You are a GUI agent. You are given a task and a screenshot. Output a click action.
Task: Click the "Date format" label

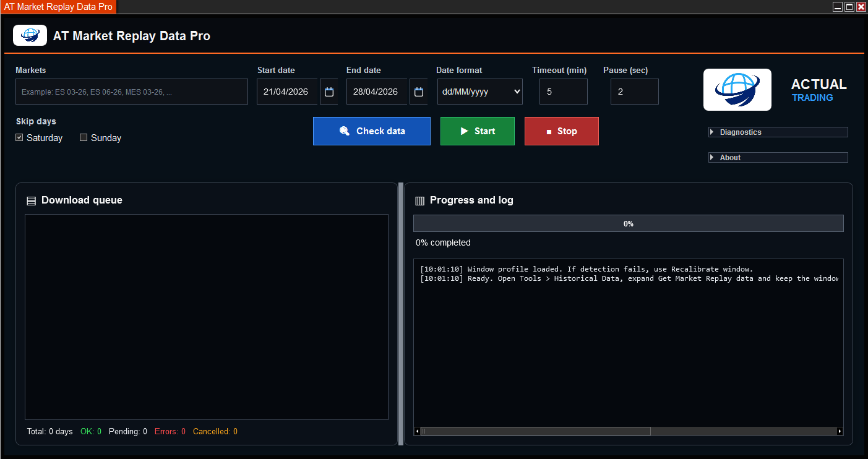459,70
